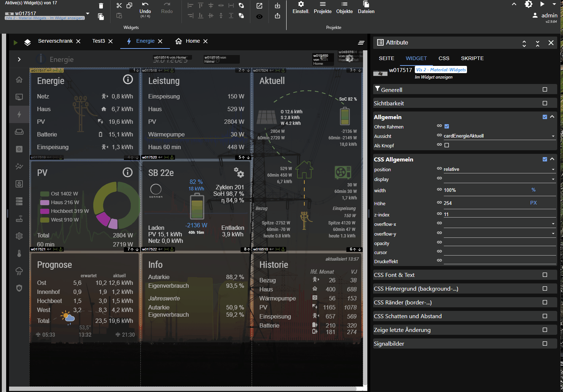The width and height of the screenshot is (563, 392).
Task: Uncheck the Ohne Rahmen checkbox
Action: tap(447, 126)
